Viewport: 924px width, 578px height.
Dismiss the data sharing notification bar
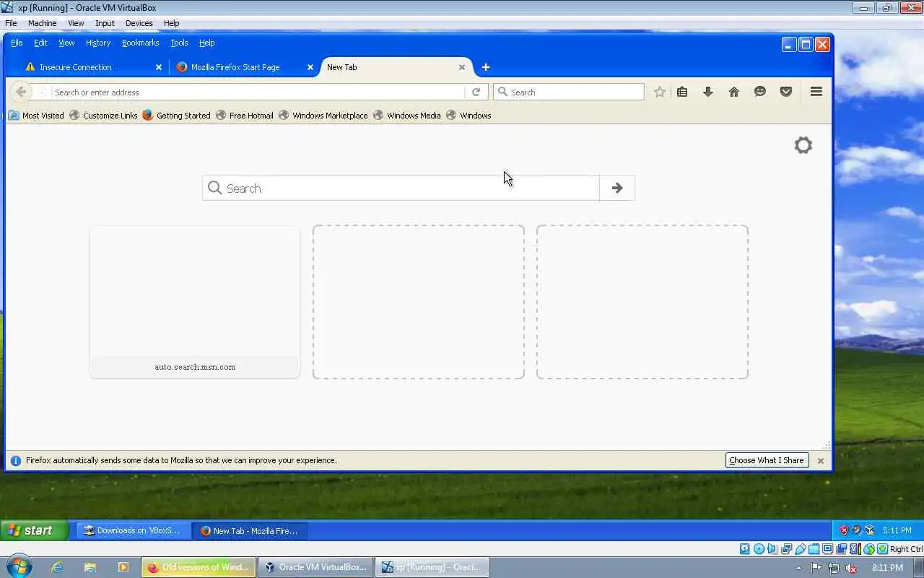click(x=821, y=461)
